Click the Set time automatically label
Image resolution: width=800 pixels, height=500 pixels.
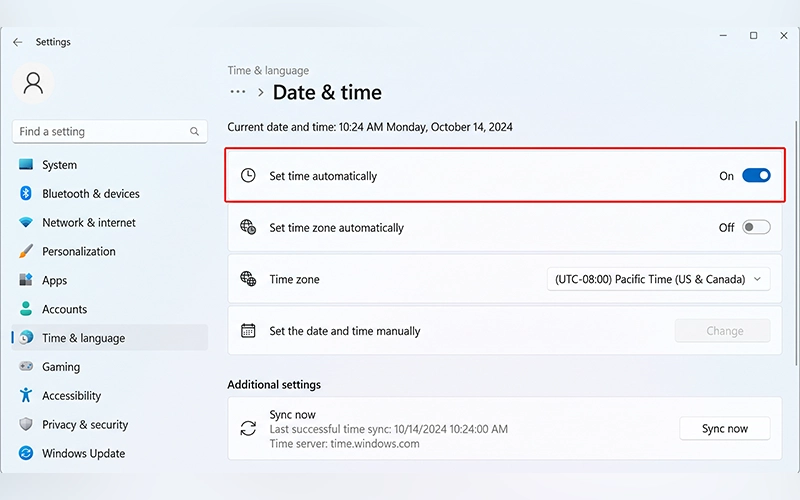click(x=323, y=176)
